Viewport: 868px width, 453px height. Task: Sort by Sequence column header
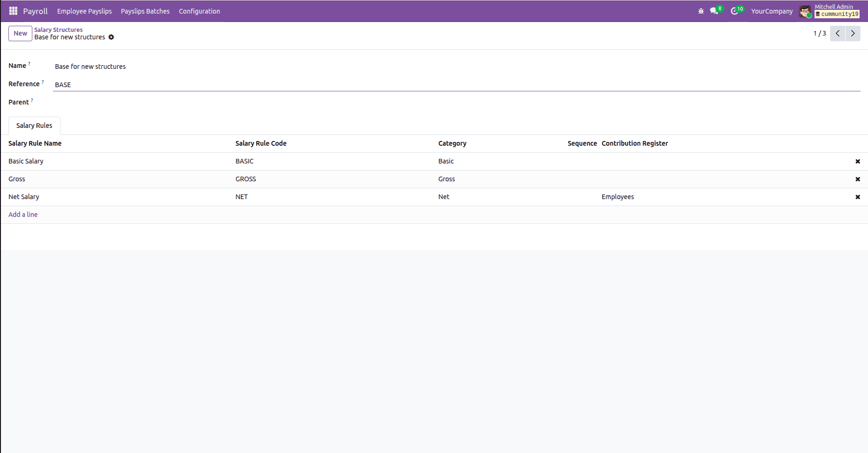582,143
